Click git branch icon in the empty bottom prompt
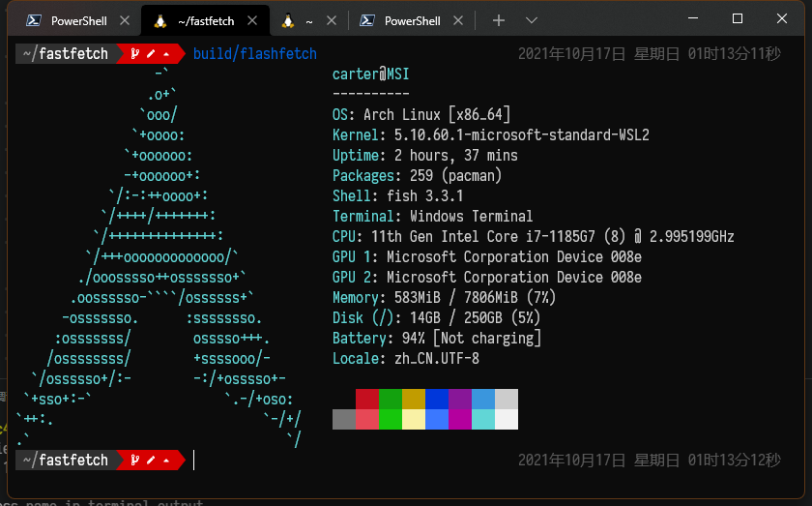 (134, 460)
